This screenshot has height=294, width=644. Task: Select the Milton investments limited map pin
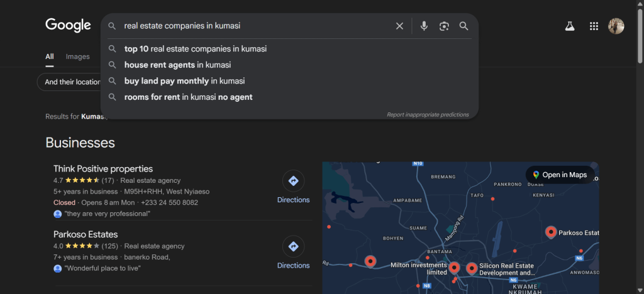point(454,268)
